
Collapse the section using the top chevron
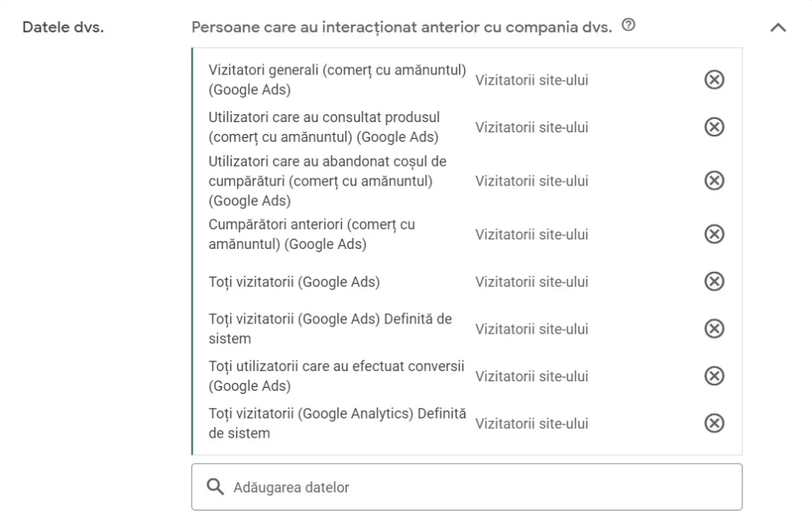coord(776,26)
